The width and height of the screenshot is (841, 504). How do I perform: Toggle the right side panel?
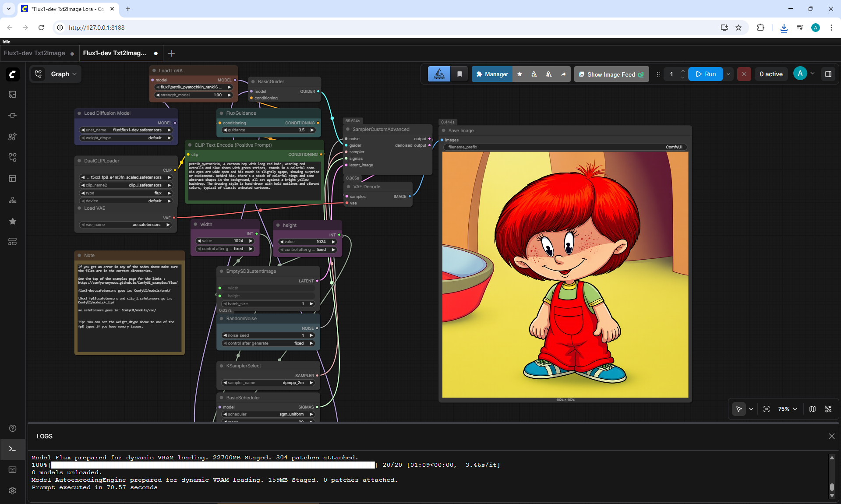(x=828, y=74)
